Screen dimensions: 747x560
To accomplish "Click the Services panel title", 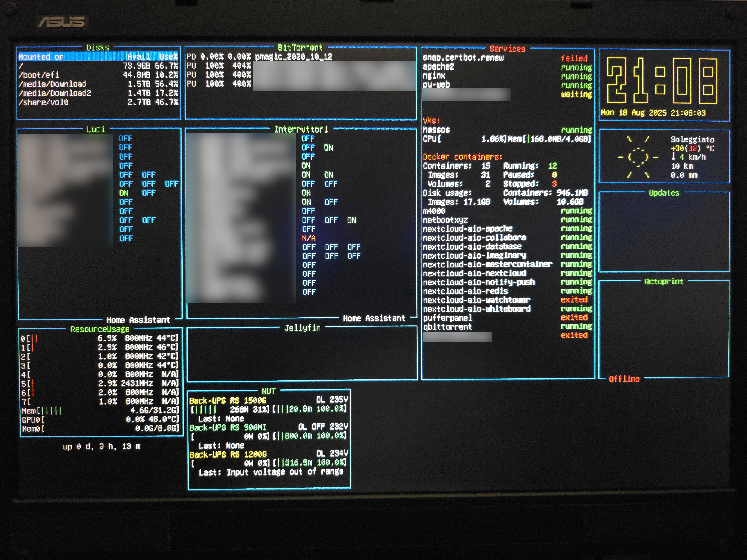I will pyautogui.click(x=507, y=49).
